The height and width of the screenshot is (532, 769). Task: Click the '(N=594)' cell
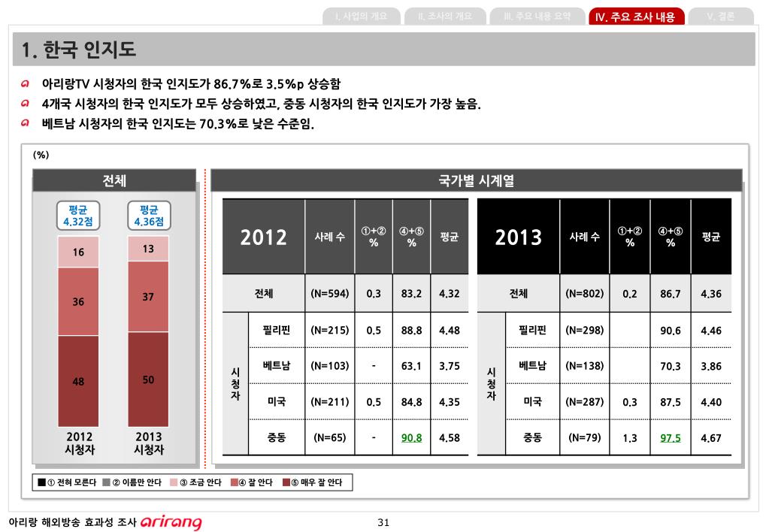[329, 294]
